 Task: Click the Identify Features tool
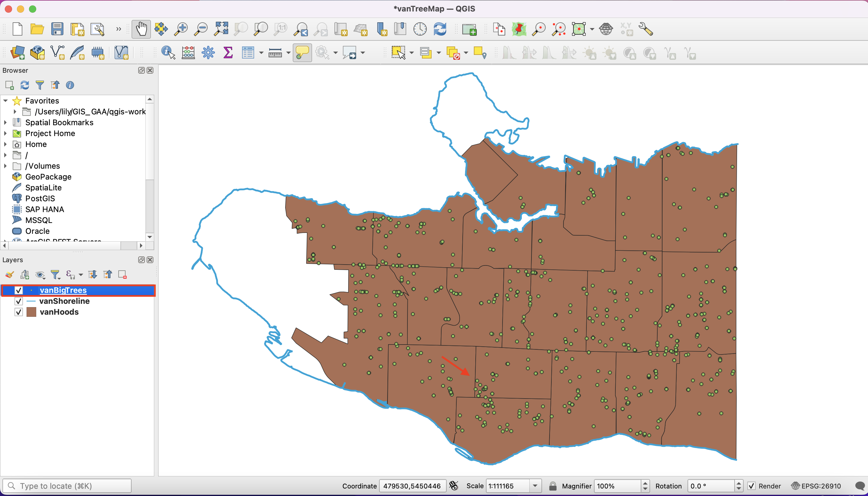pos(168,53)
